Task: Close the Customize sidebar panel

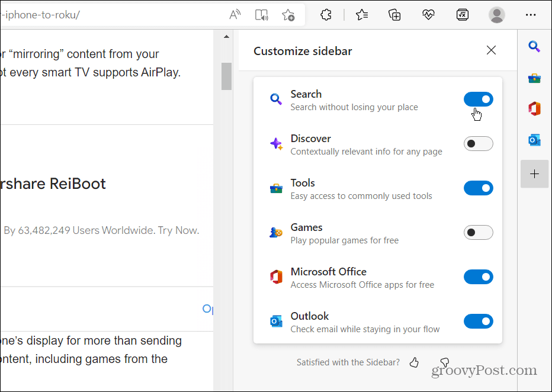Action: pos(491,50)
